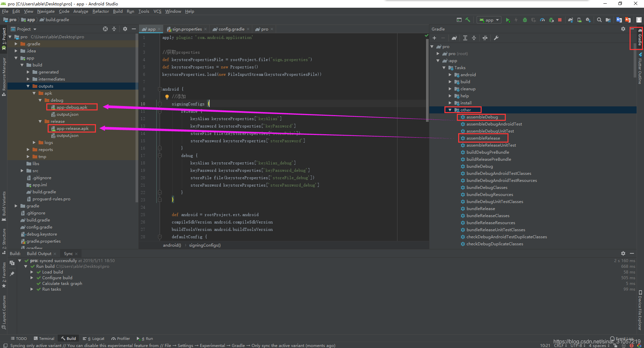Open the Build Output tab
Viewport: 644px width, 348px height.
coord(39,254)
